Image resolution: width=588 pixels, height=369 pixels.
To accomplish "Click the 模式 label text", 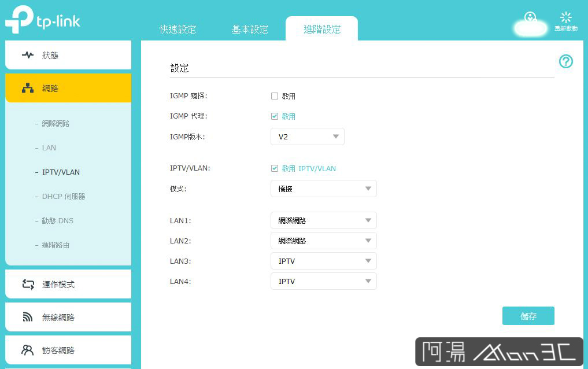I will (177, 189).
